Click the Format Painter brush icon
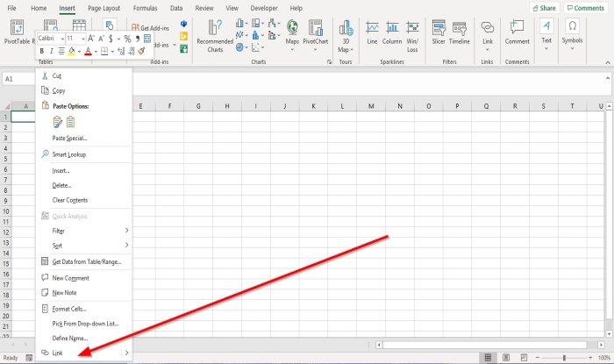The height and width of the screenshot is (364, 614). [x=141, y=51]
